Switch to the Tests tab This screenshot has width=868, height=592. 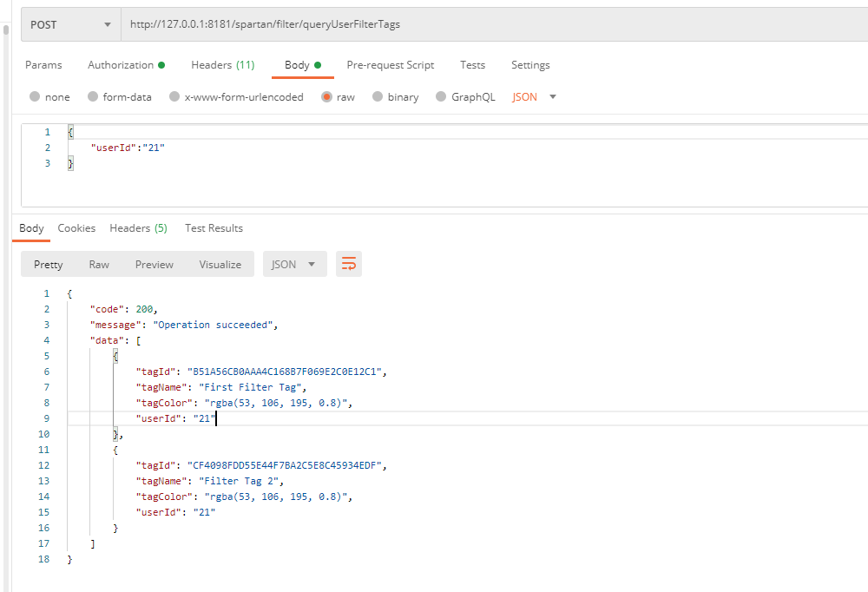472,65
